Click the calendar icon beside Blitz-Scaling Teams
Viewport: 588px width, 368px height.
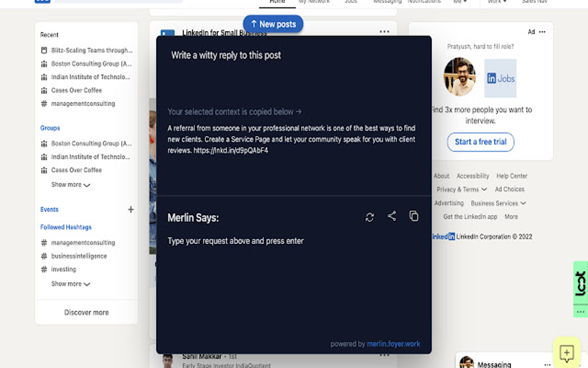click(x=44, y=50)
